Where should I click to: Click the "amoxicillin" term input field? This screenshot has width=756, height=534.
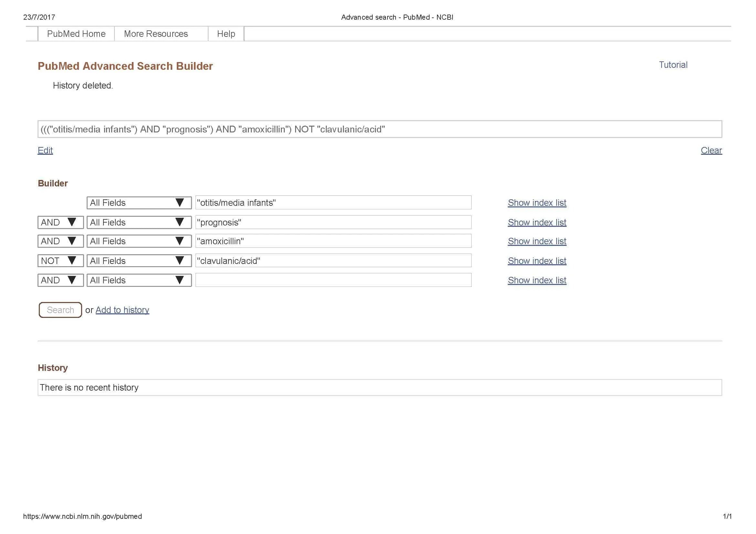click(x=333, y=241)
